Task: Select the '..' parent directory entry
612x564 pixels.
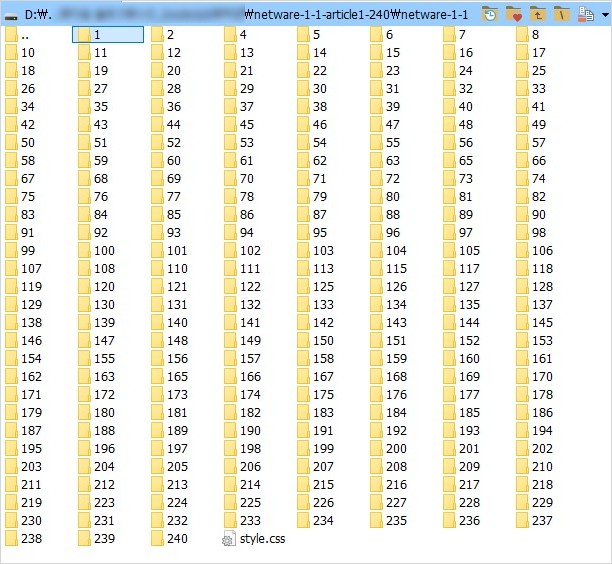Action: point(18,35)
